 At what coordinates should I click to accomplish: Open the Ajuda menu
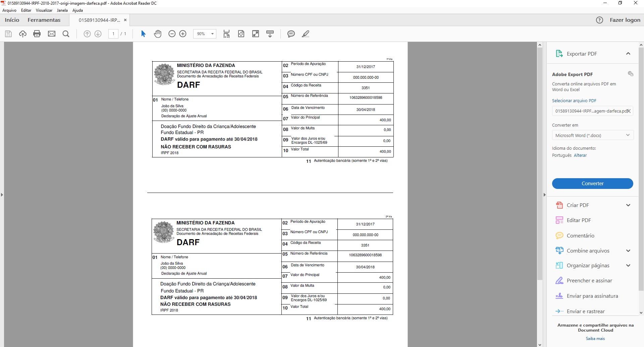(77, 10)
